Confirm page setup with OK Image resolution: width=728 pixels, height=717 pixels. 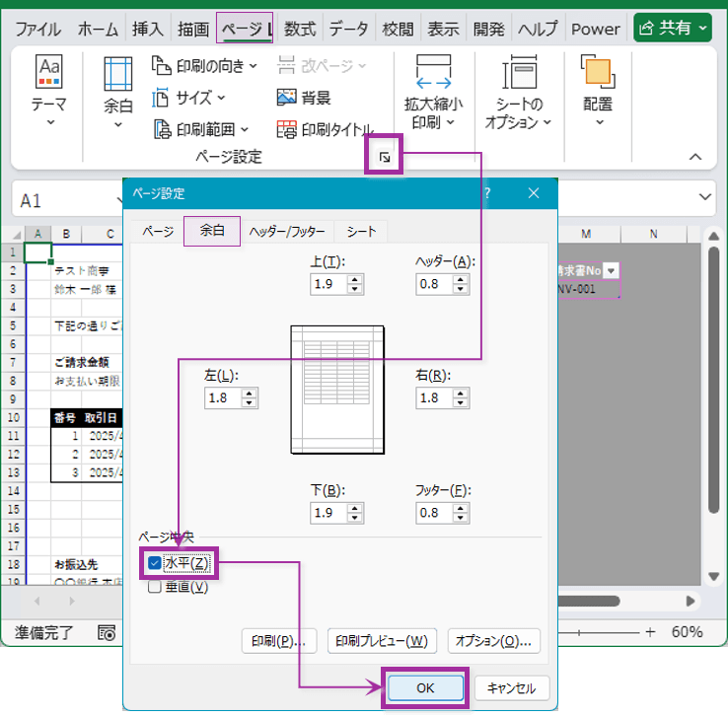click(x=425, y=687)
